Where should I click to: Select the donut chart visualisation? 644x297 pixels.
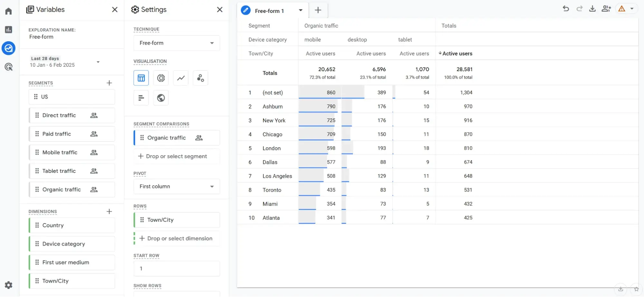tap(161, 78)
